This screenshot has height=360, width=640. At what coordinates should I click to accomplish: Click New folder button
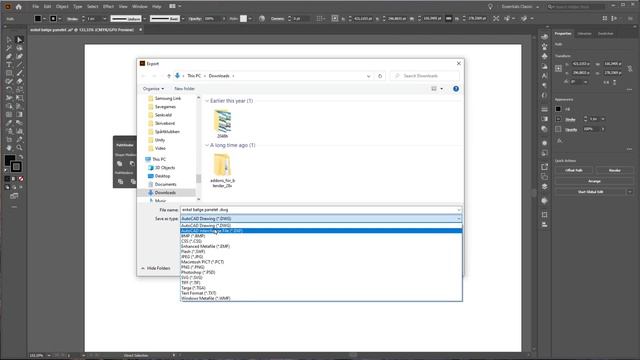184,89
